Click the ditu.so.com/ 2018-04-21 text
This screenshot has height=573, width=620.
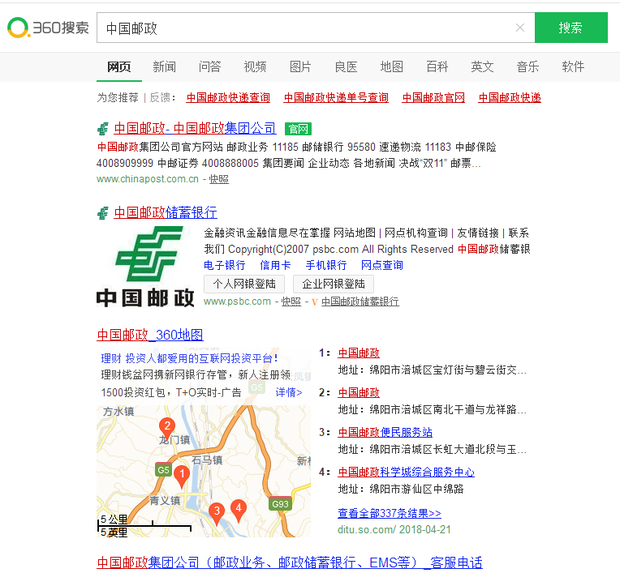pyautogui.click(x=394, y=530)
